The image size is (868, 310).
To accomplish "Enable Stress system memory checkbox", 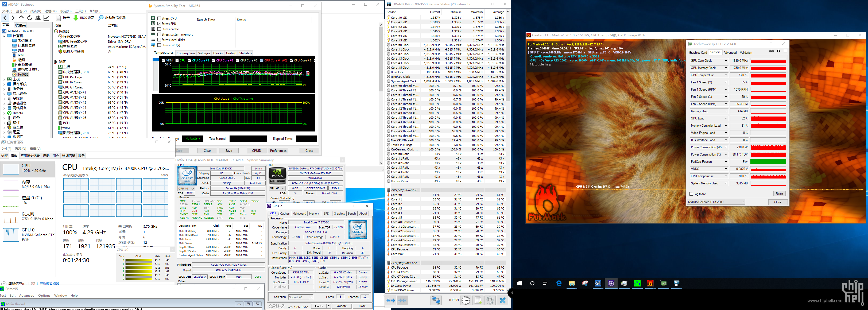I will coord(159,34).
